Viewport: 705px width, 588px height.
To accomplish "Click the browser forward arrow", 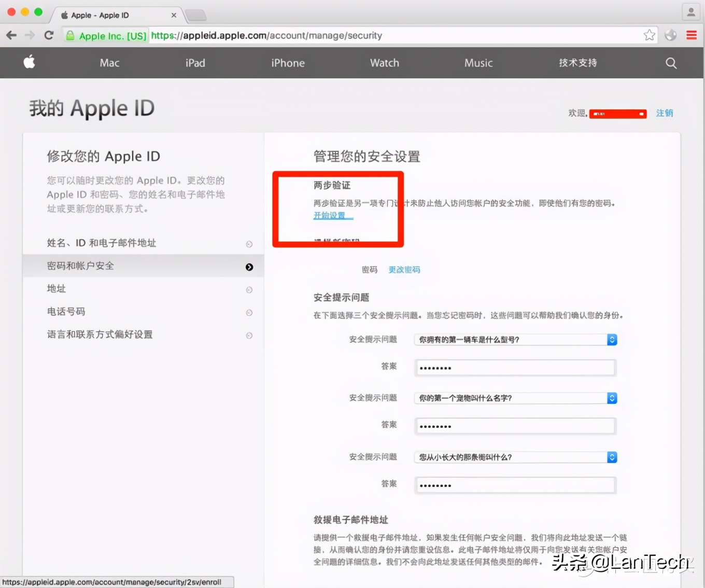I will click(30, 35).
